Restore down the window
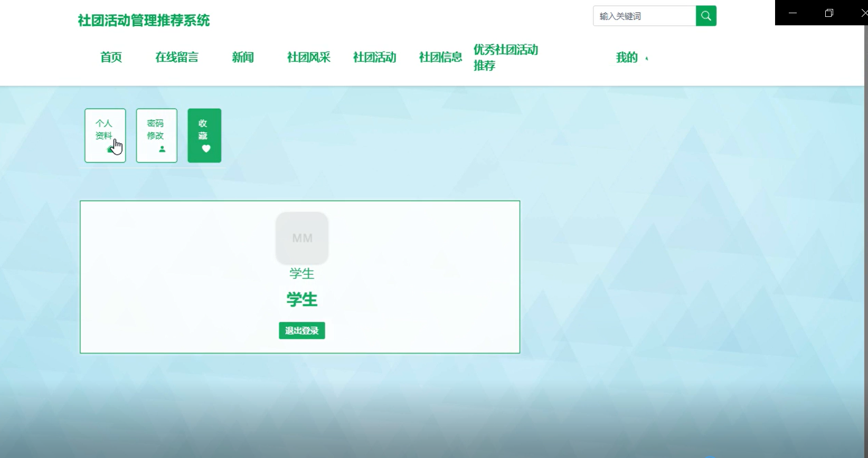 [829, 13]
